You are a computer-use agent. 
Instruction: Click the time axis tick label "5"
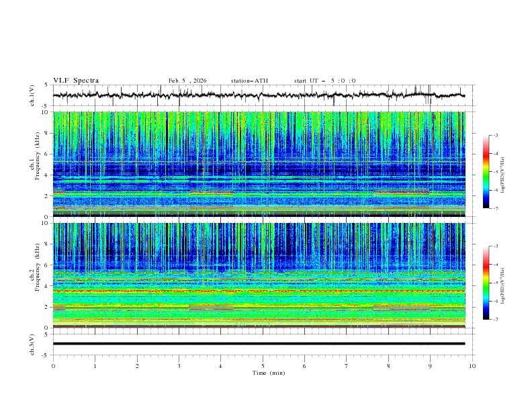(x=263, y=366)
